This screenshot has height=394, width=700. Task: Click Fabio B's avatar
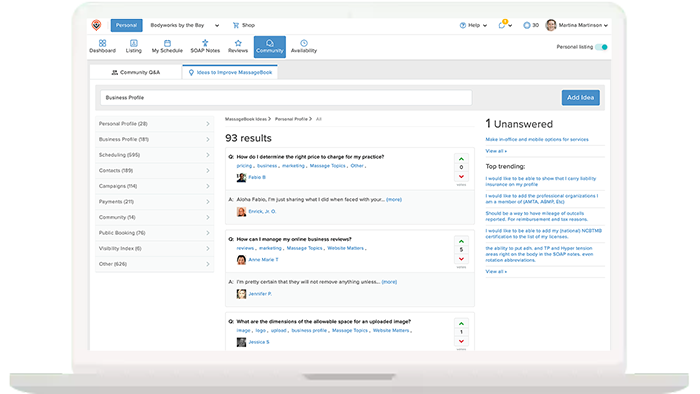(x=241, y=178)
